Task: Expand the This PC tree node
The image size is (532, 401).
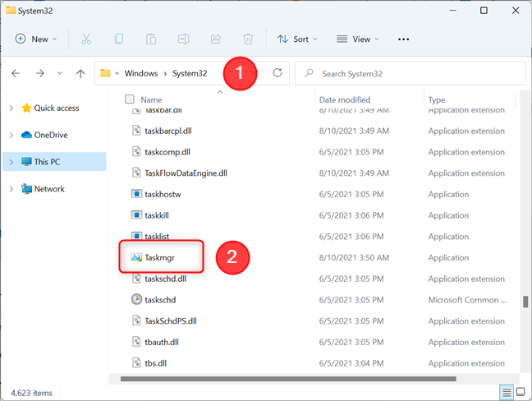Action: click(x=11, y=162)
